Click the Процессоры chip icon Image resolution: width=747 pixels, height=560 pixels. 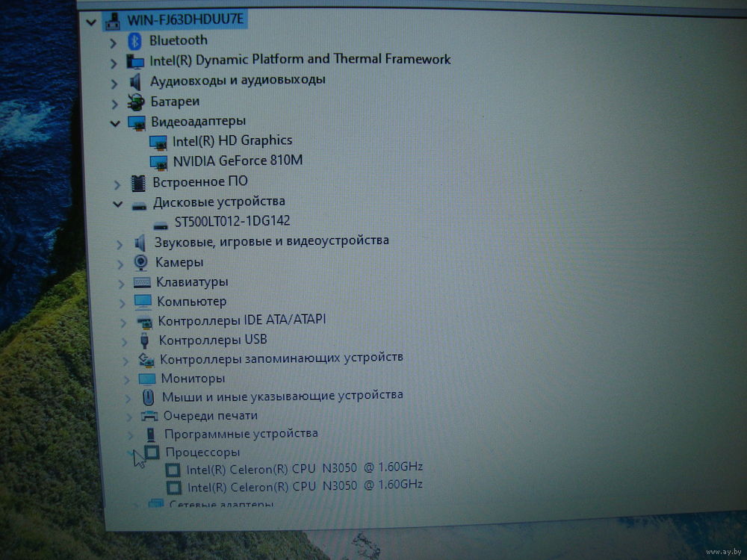pyautogui.click(x=152, y=452)
